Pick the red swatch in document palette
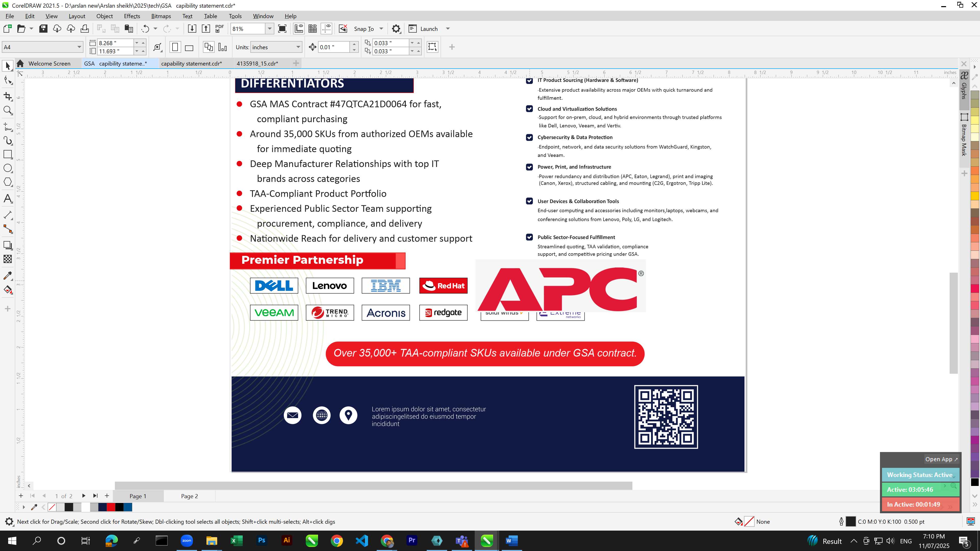 pyautogui.click(x=111, y=507)
